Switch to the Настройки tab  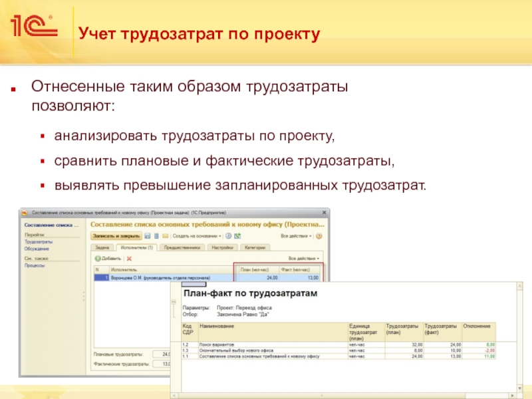(223, 247)
